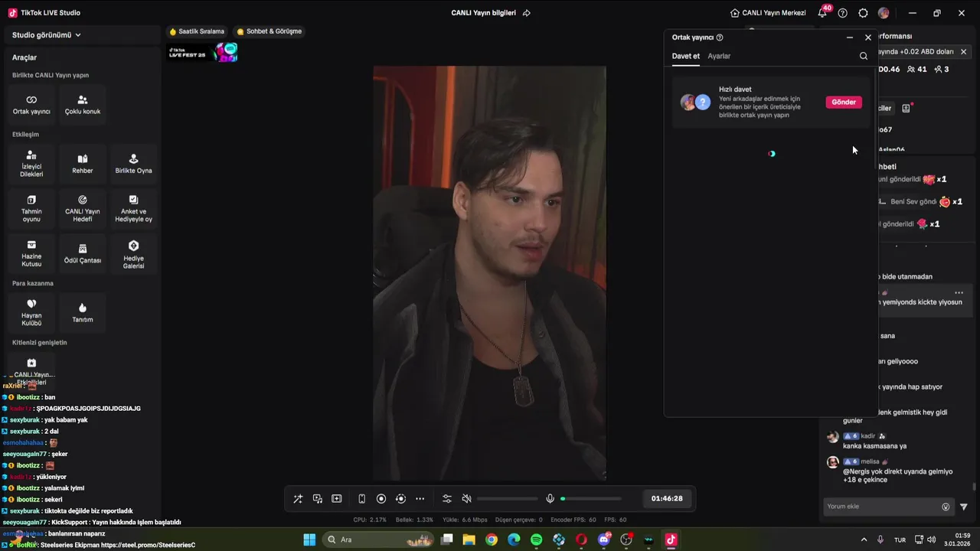The image size is (980, 551).
Task: Open CANLI Yayın Merkezi
Action: click(x=768, y=13)
